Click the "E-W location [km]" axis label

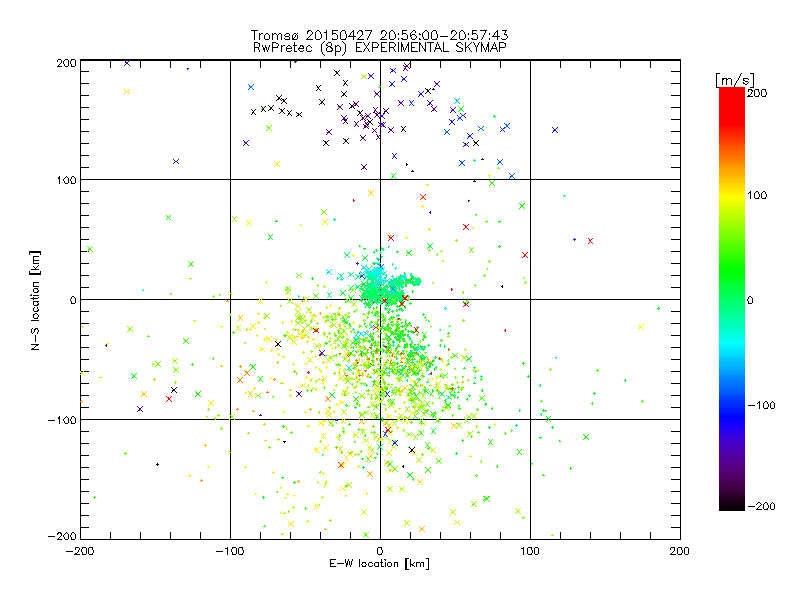(379, 564)
